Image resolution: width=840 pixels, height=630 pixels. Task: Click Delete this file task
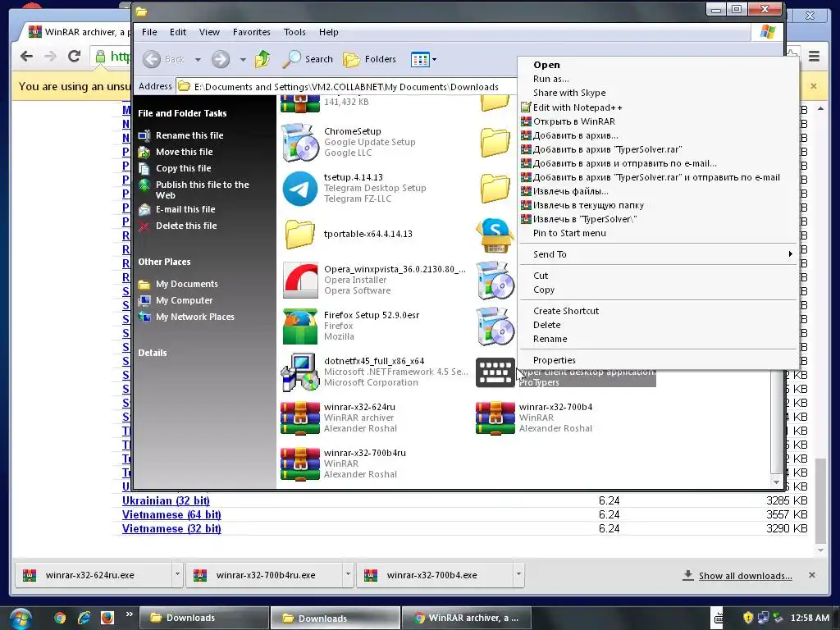pyautogui.click(x=186, y=226)
